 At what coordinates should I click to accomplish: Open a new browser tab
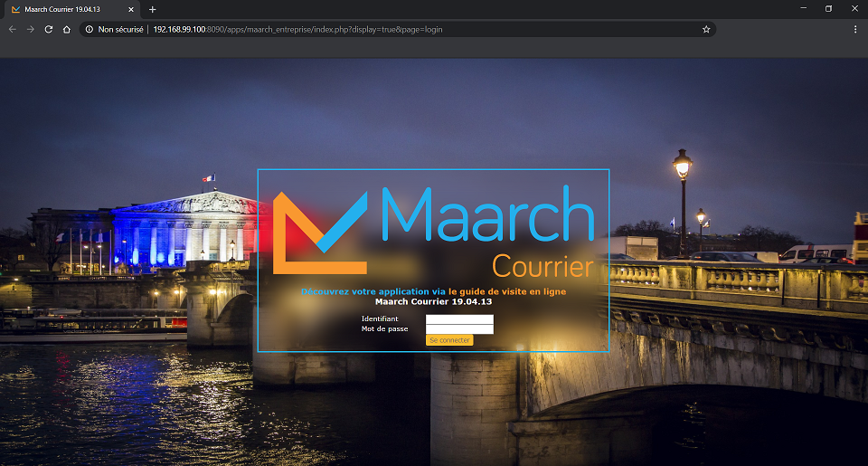152,9
